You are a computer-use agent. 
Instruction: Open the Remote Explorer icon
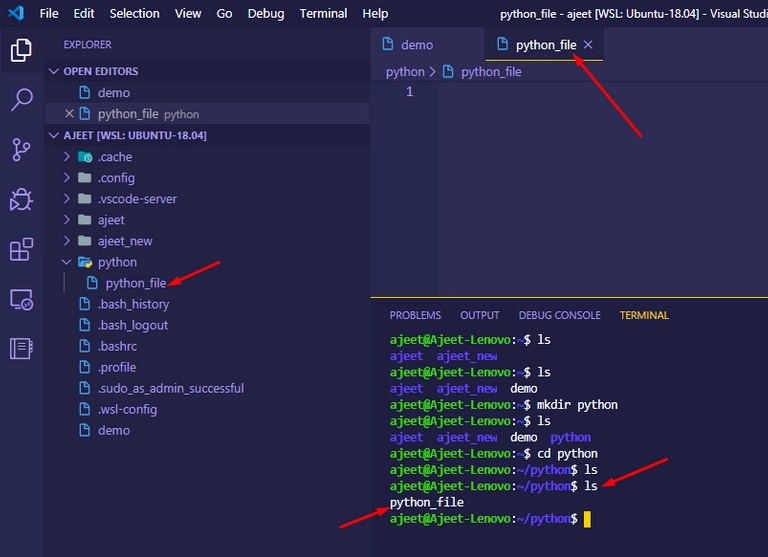pyautogui.click(x=21, y=299)
